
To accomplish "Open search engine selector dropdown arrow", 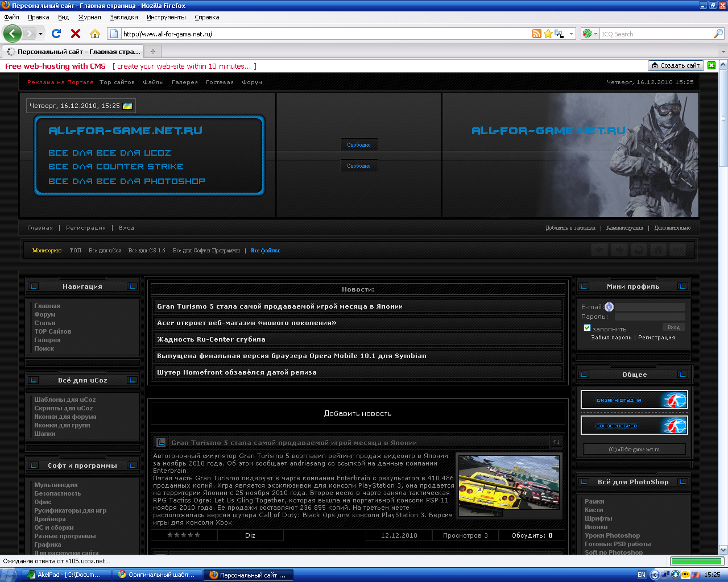I will [x=596, y=34].
